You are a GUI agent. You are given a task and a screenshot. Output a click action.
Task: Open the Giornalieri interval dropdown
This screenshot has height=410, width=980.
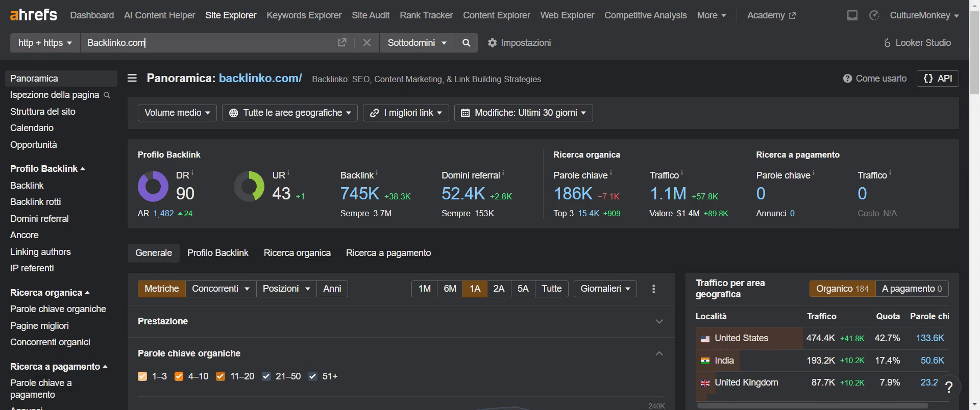605,289
